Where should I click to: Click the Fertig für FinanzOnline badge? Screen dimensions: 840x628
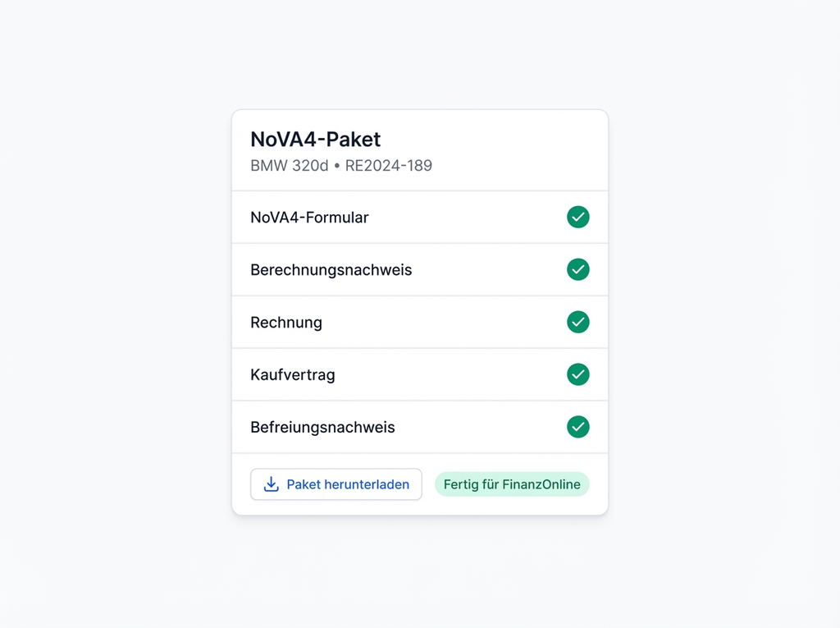click(512, 484)
